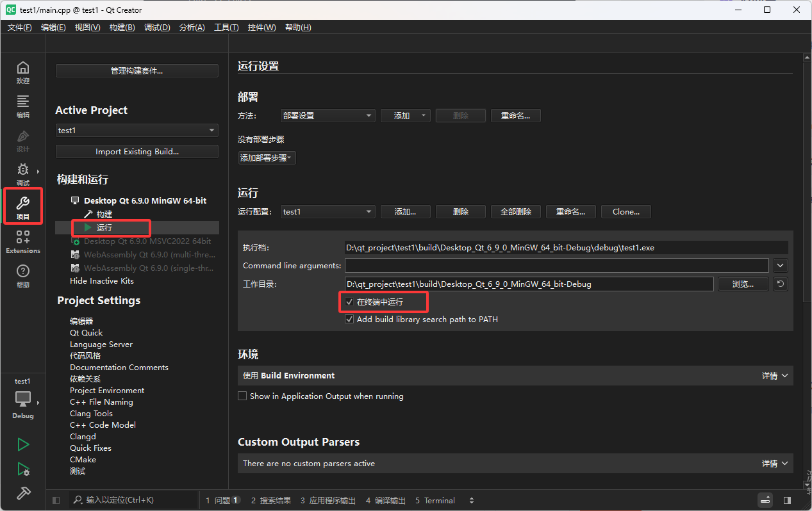Open the run configuration test1 dropdown
This screenshot has height=511, width=812.
(x=327, y=212)
